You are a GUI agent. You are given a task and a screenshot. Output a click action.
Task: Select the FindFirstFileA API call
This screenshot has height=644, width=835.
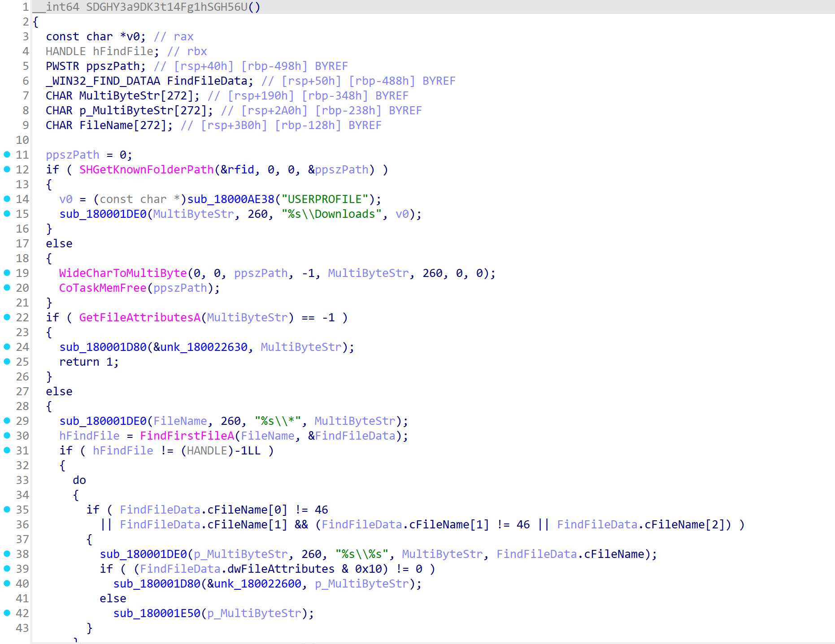187,436
